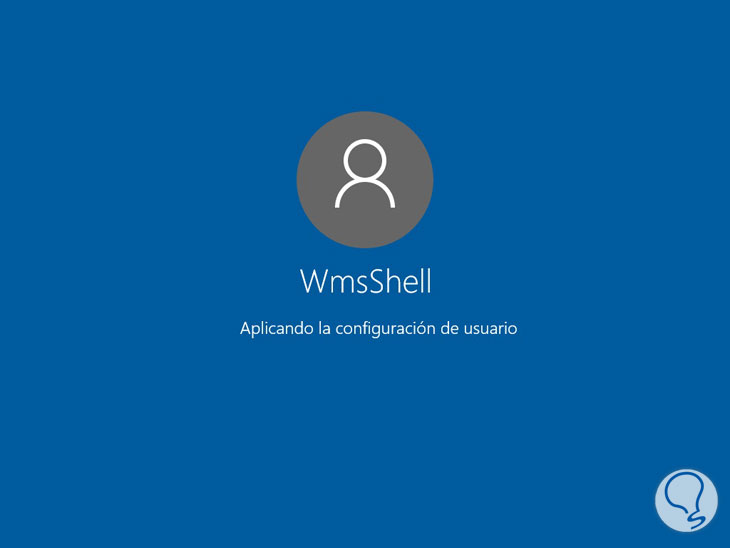The width and height of the screenshot is (730, 548).
Task: Click the WmsShell username label
Action: click(x=366, y=281)
